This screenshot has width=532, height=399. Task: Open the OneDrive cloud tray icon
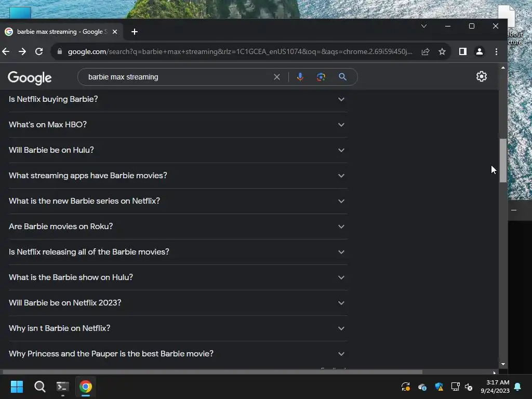422,387
